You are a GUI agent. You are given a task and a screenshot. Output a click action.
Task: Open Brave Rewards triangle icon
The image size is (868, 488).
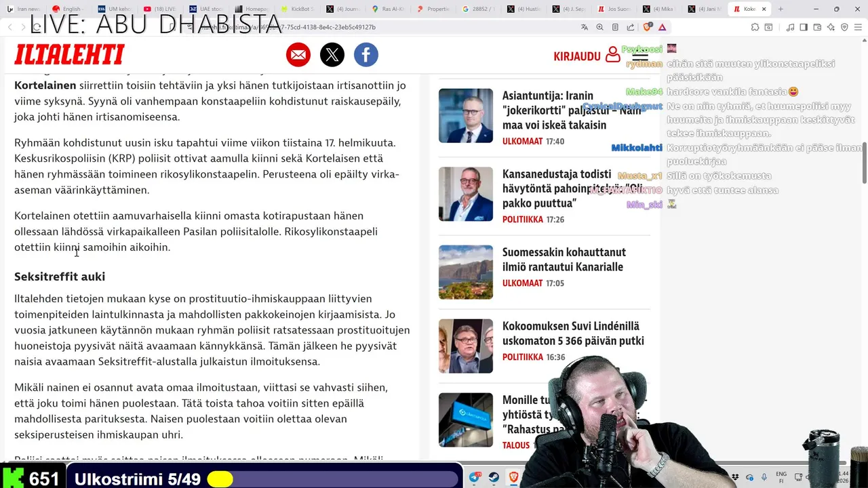click(x=662, y=27)
